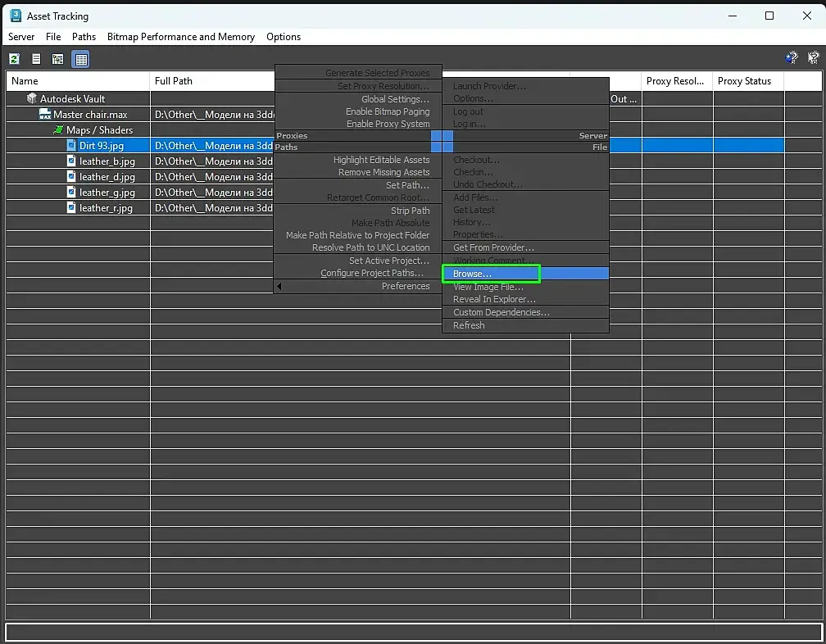826x644 pixels.
Task: Choose History... menu entry
Action: pyautogui.click(x=525, y=222)
